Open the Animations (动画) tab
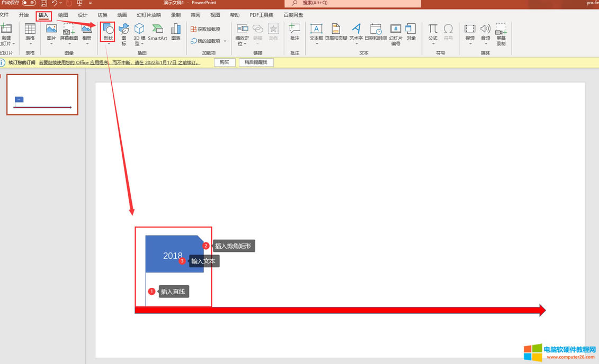Screen dimensions: 599x364 (122, 15)
